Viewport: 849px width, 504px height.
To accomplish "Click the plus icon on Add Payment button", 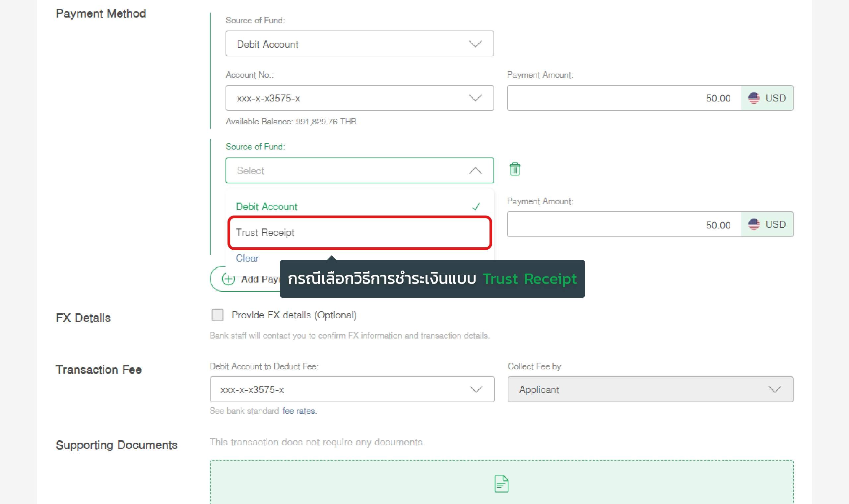I will click(228, 279).
